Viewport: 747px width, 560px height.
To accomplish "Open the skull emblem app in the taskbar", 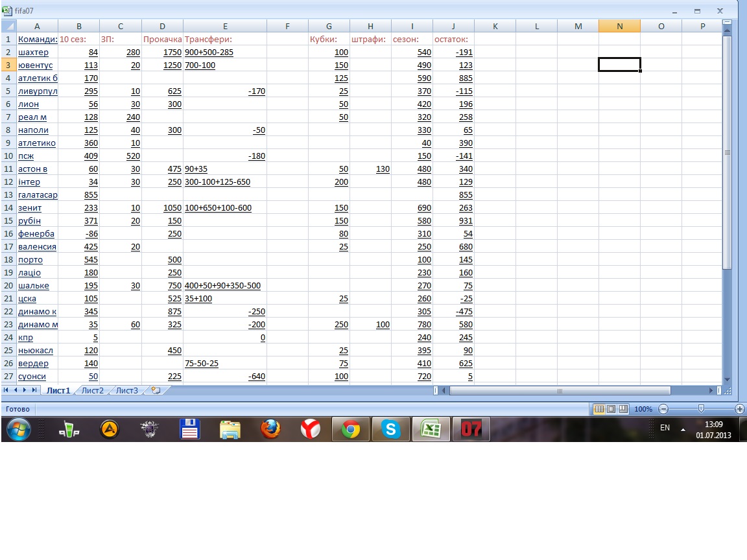I will tap(150, 430).
